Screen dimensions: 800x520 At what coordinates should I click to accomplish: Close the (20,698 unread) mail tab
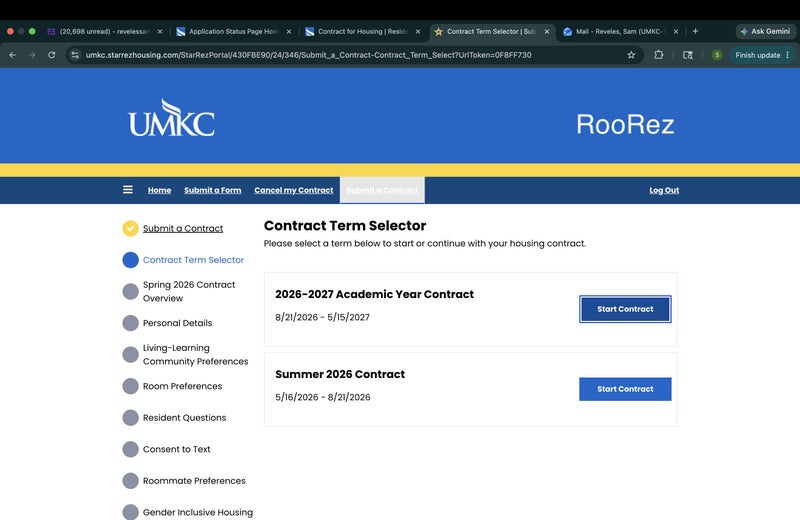coord(160,32)
